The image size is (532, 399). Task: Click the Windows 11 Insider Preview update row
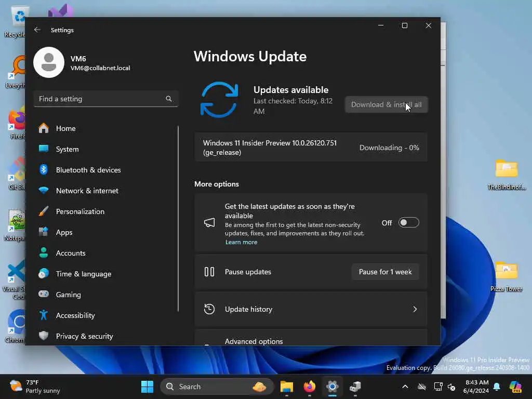(x=311, y=148)
